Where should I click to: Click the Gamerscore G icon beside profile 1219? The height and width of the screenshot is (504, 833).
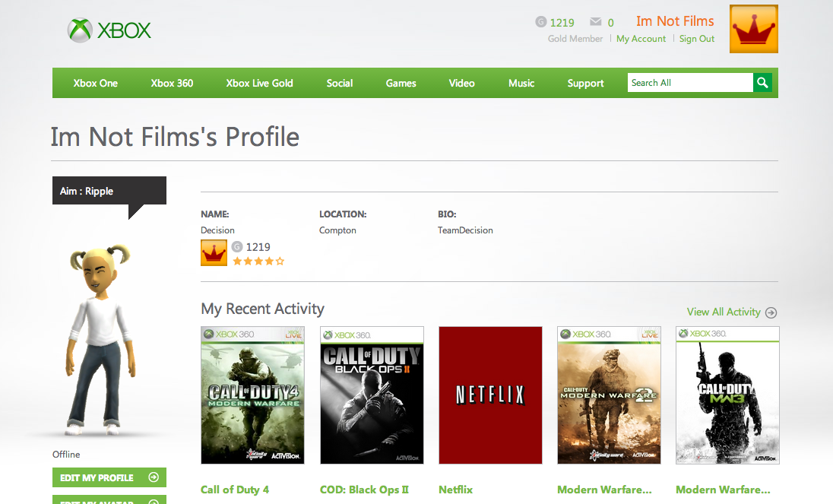pyautogui.click(x=237, y=246)
